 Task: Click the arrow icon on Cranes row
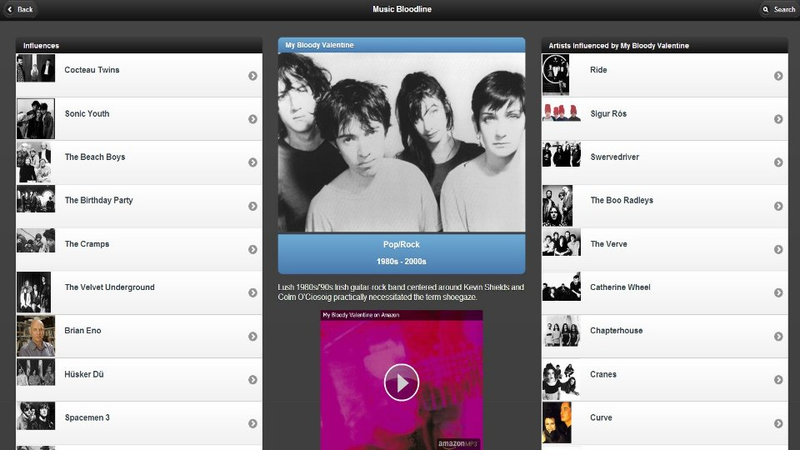coord(778,380)
